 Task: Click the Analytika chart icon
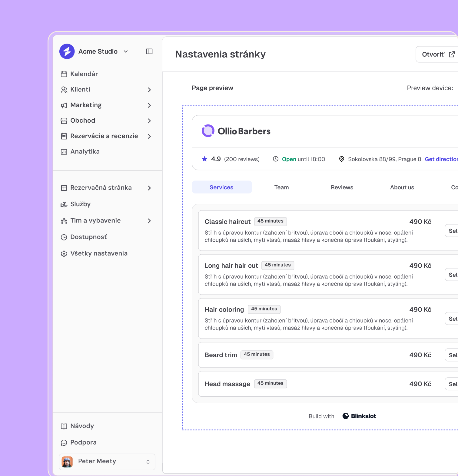pos(64,152)
